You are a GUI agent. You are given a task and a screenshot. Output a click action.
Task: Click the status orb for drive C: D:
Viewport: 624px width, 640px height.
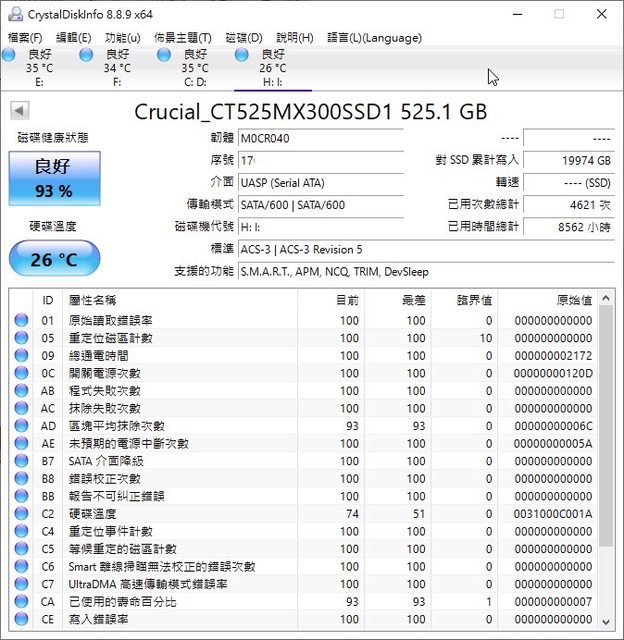[164, 55]
